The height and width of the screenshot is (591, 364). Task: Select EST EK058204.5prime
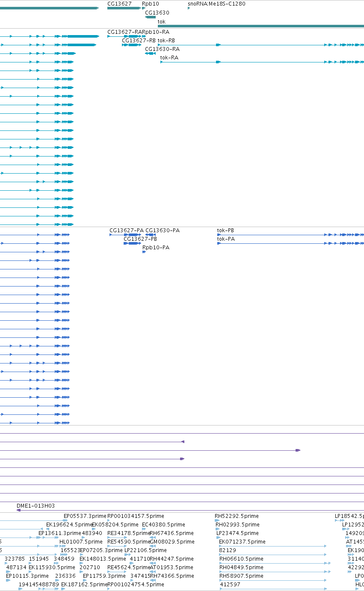coord(115,524)
